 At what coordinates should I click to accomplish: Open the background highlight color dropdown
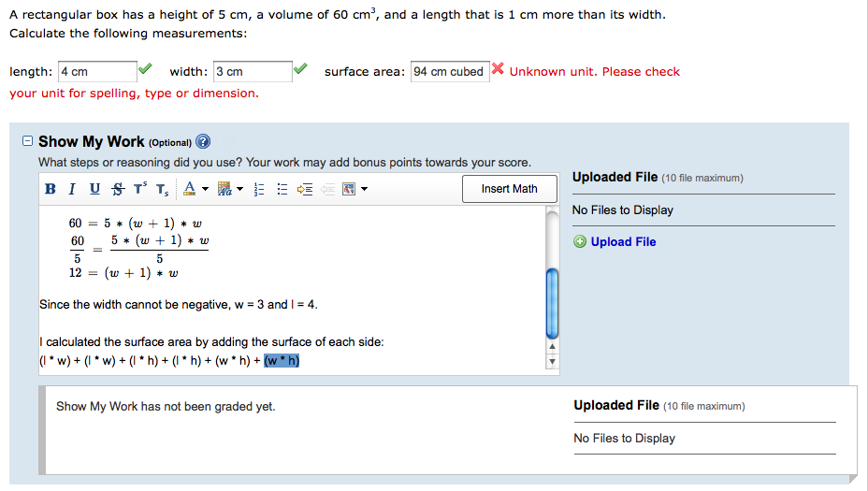(239, 189)
